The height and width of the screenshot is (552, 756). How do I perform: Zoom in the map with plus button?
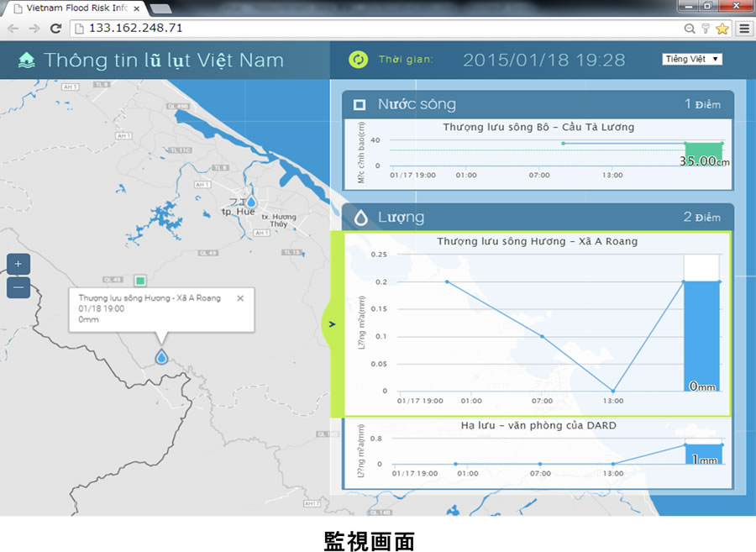click(x=18, y=264)
